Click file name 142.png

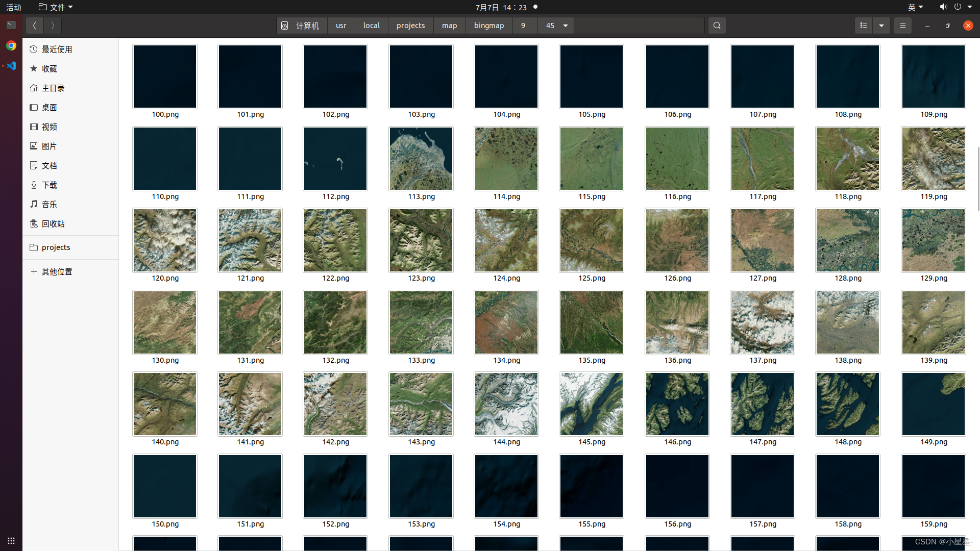[x=336, y=442]
